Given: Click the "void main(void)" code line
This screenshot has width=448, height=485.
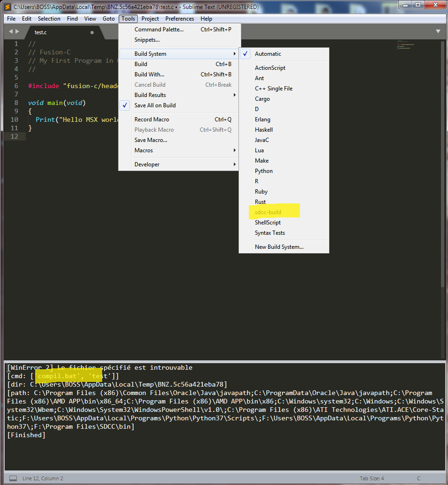Looking at the screenshot, I should tap(57, 103).
